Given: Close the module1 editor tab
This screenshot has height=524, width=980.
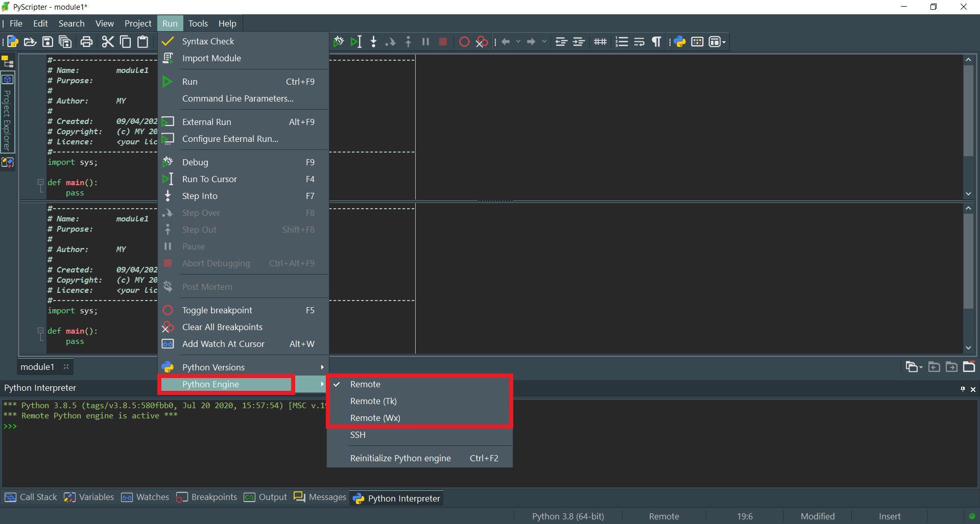Looking at the screenshot, I should pos(65,366).
